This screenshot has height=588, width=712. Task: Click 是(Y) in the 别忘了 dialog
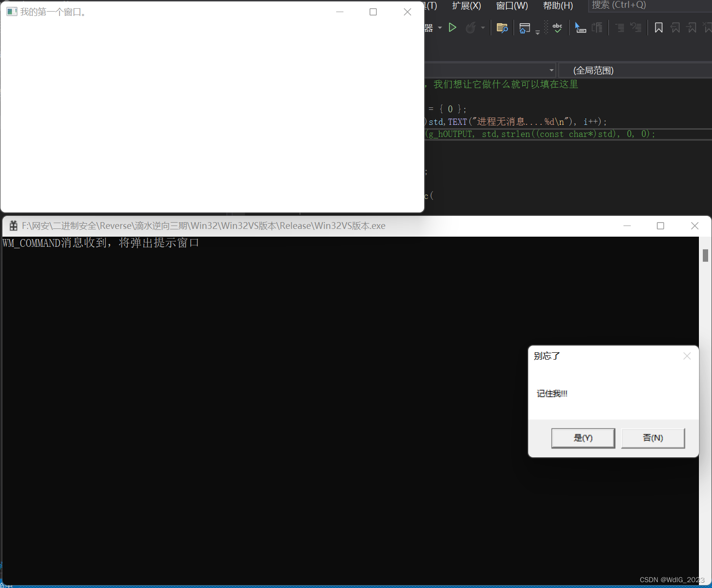[583, 438]
